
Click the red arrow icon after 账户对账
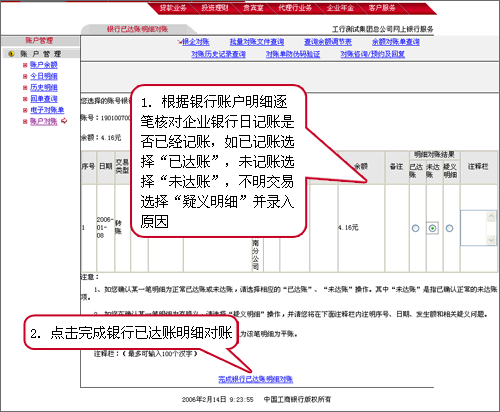(x=64, y=121)
